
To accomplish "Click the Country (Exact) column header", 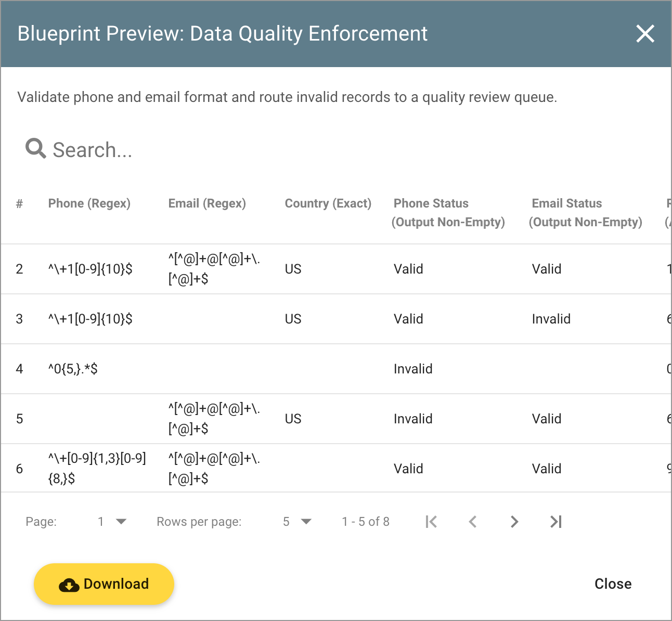I will [328, 203].
